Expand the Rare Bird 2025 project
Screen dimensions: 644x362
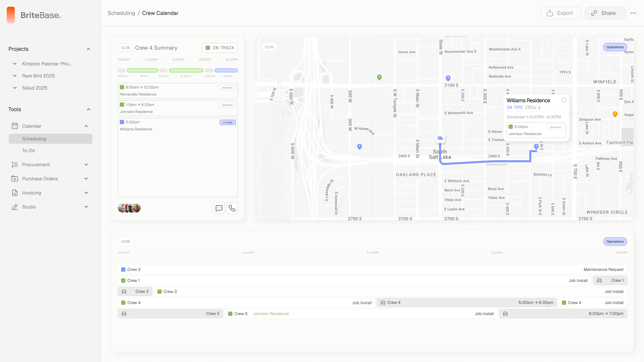pos(15,76)
